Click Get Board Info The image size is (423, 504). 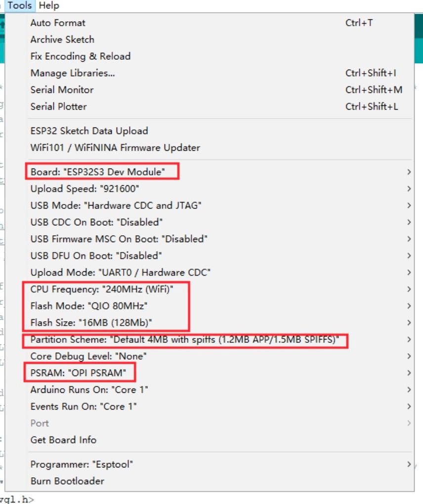pyautogui.click(x=210, y=440)
